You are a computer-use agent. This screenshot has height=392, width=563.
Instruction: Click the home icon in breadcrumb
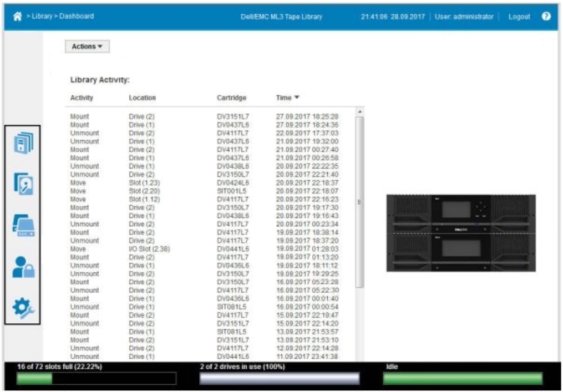click(17, 16)
